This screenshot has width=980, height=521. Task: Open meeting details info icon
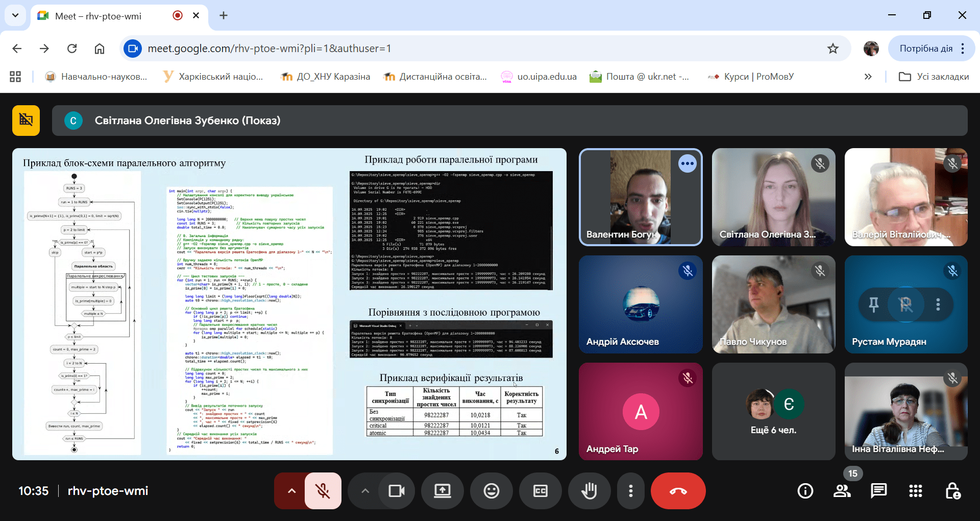coord(805,491)
